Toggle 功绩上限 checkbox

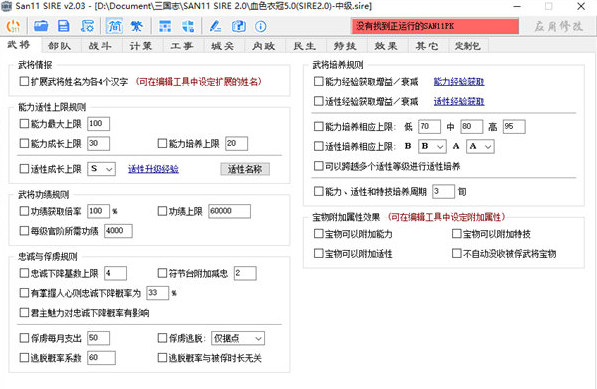162,211
